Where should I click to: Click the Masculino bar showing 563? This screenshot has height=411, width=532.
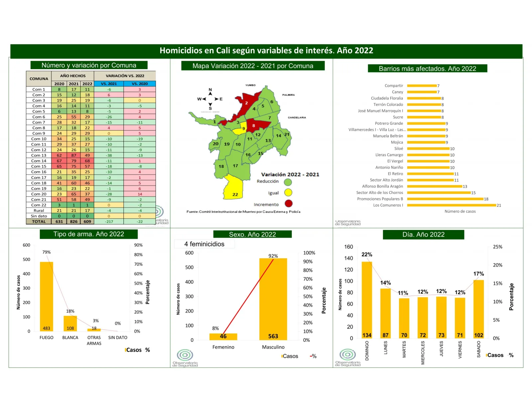pos(273,299)
